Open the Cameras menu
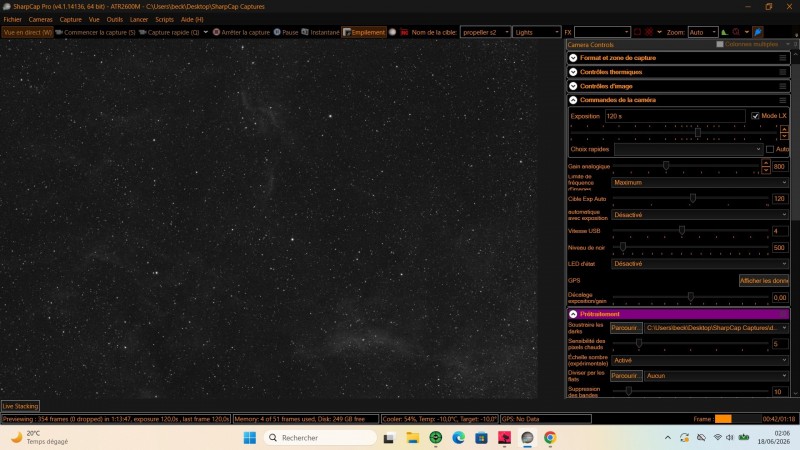The image size is (800, 450). click(x=40, y=19)
